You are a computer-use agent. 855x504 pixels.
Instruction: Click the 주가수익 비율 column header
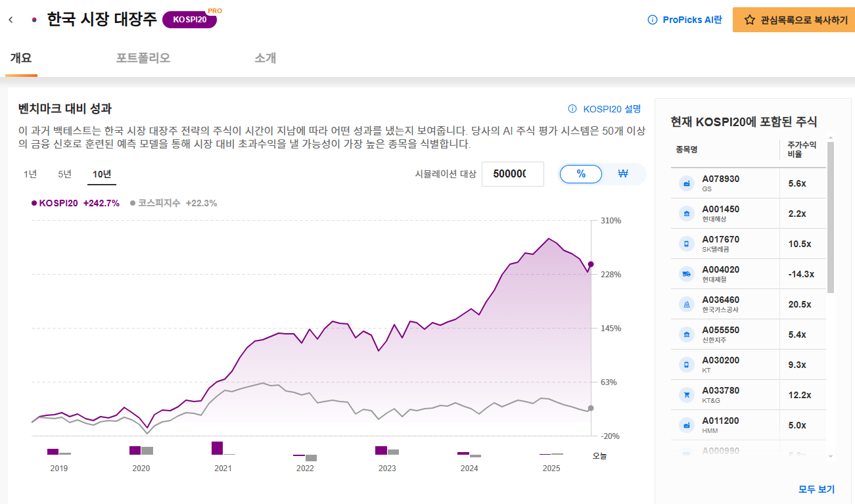802,150
